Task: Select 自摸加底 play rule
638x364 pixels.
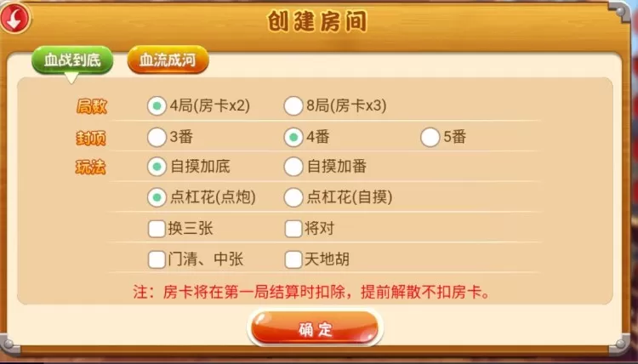Action: tap(157, 167)
